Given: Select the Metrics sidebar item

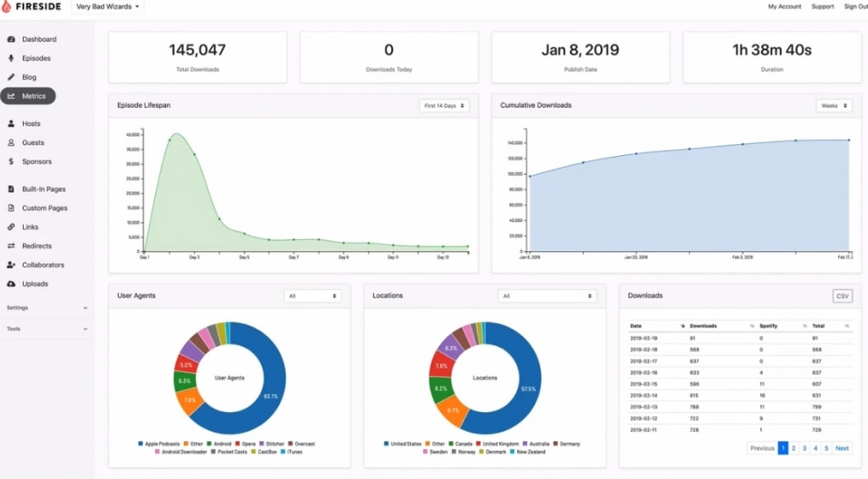Looking at the screenshot, I should coord(28,97).
